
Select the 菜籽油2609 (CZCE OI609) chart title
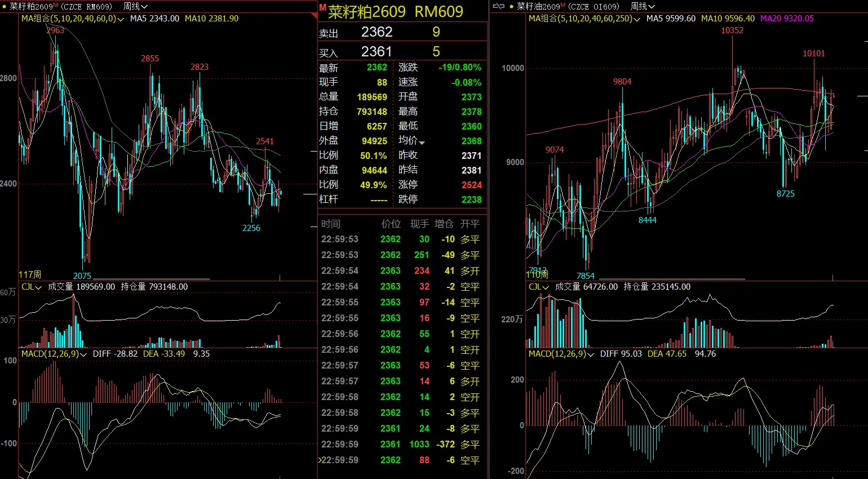coord(568,6)
